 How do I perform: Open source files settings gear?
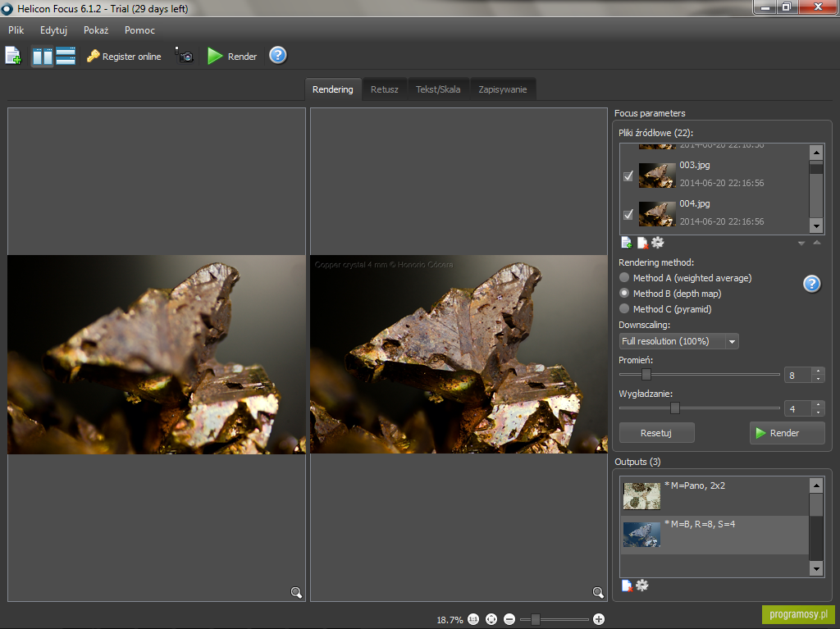pos(657,243)
